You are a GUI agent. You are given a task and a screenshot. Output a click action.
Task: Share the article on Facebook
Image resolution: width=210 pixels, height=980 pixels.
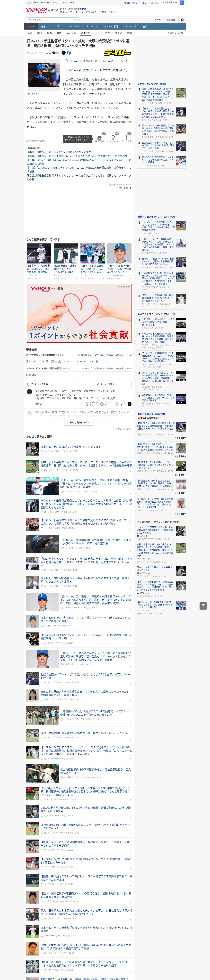pos(69,53)
